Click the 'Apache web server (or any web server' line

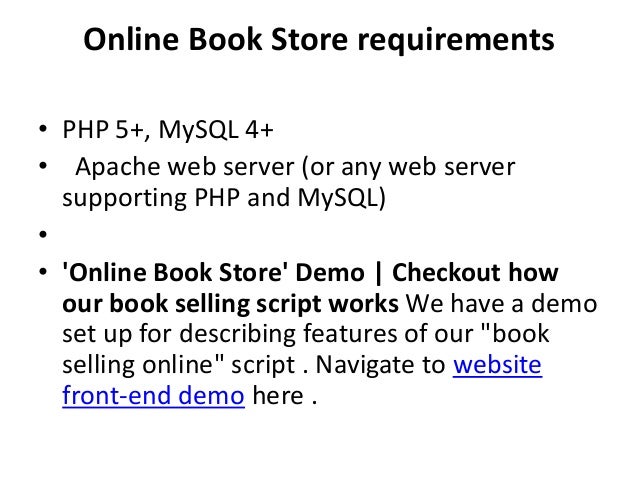(x=295, y=167)
